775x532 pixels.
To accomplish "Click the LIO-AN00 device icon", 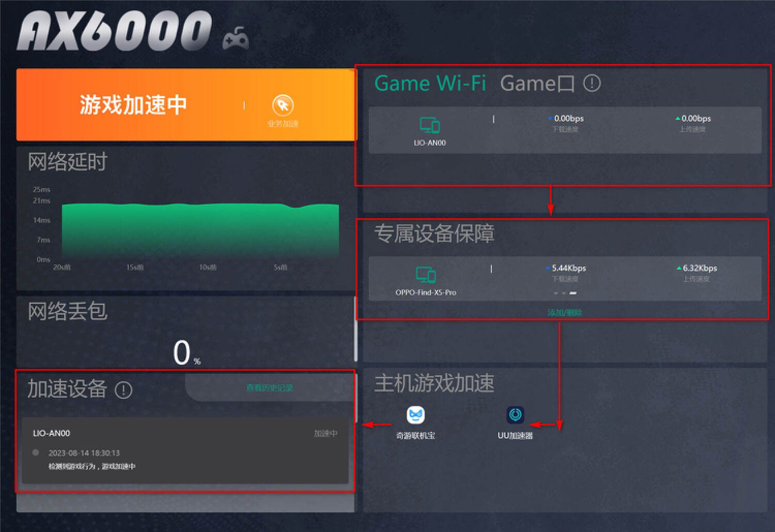I will tap(429, 126).
